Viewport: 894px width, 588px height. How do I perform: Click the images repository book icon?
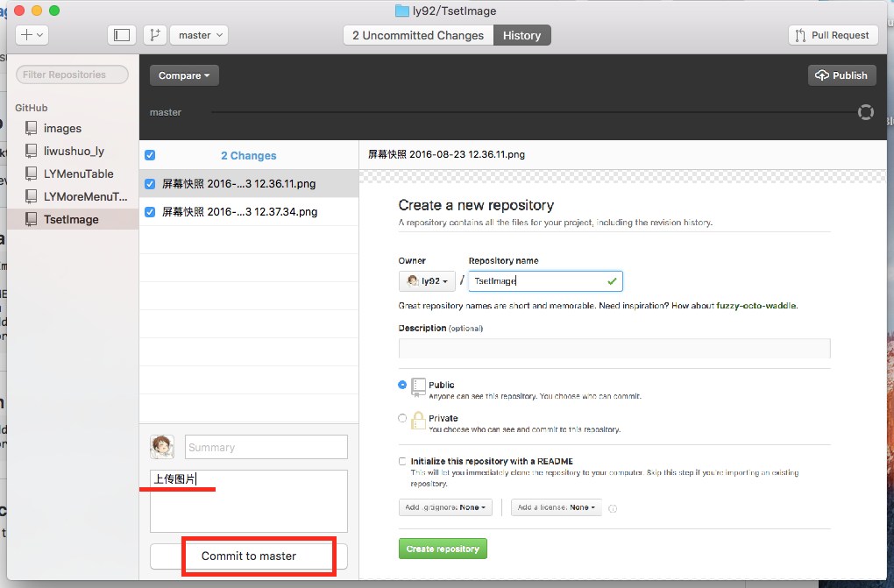pyautogui.click(x=32, y=128)
